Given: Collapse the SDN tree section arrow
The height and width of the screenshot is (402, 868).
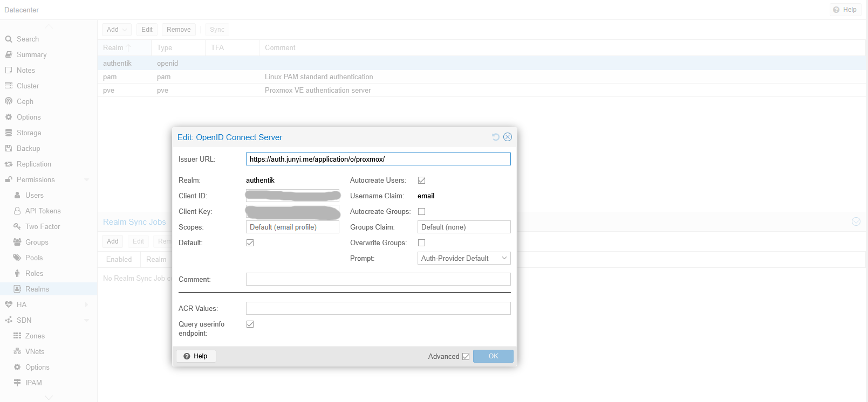Looking at the screenshot, I should point(87,320).
